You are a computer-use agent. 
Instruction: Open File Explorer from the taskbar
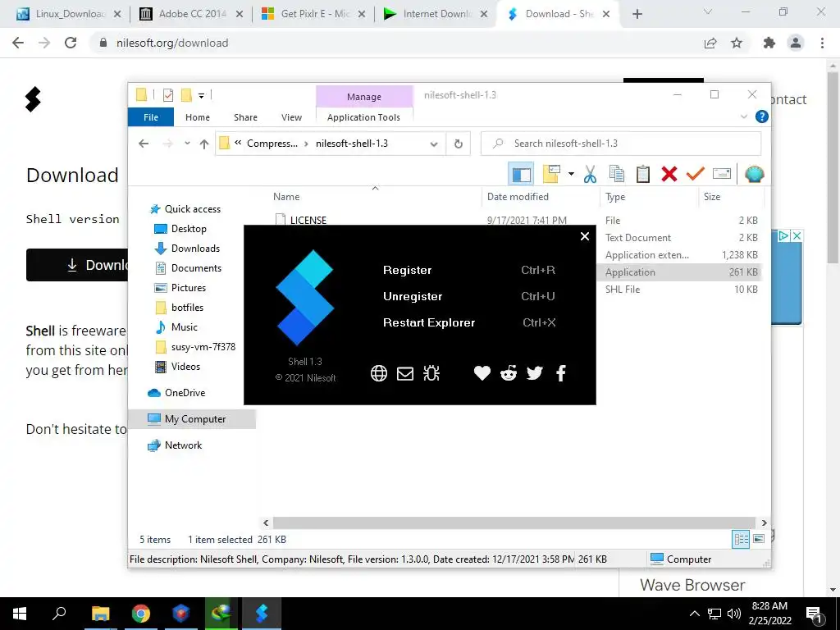[x=100, y=614]
